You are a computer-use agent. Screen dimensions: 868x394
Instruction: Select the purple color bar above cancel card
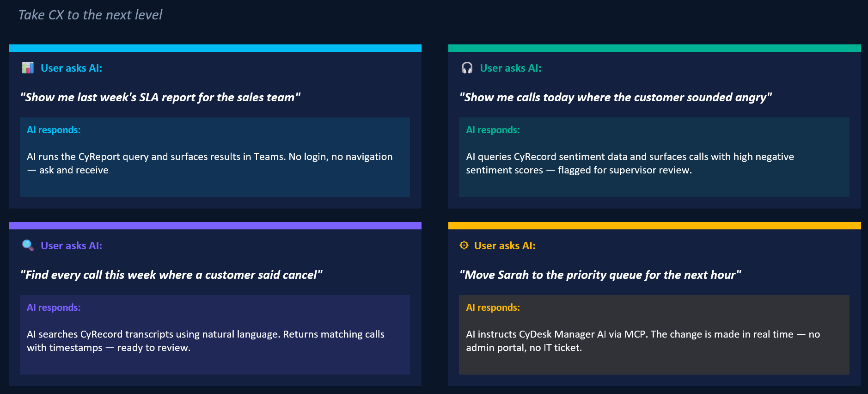(x=215, y=226)
